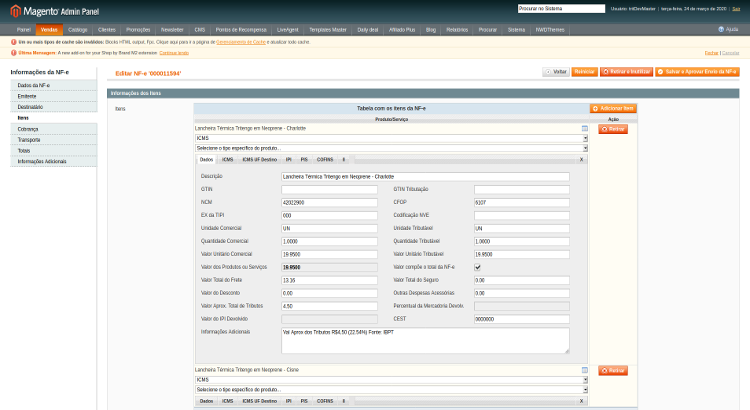Click the CEST input field
Screen dimensions: 750x410
pos(522,319)
